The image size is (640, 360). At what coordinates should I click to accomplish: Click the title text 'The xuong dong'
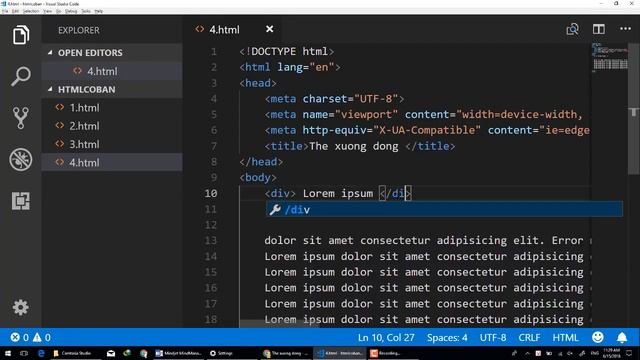coord(353,146)
